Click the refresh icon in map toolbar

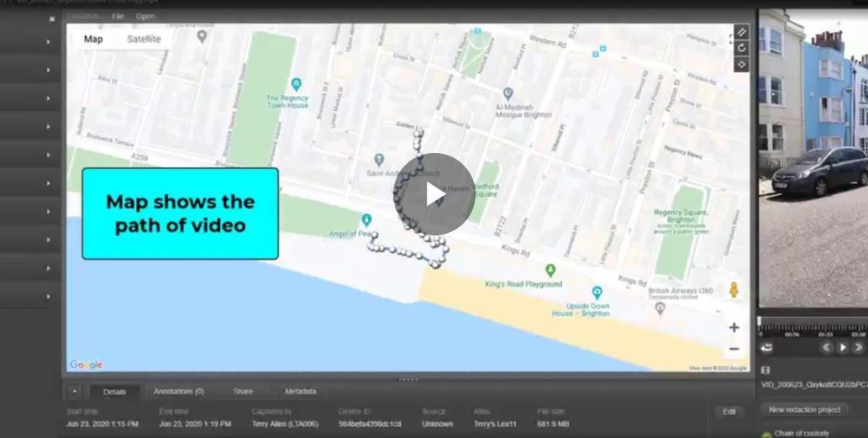tap(741, 48)
